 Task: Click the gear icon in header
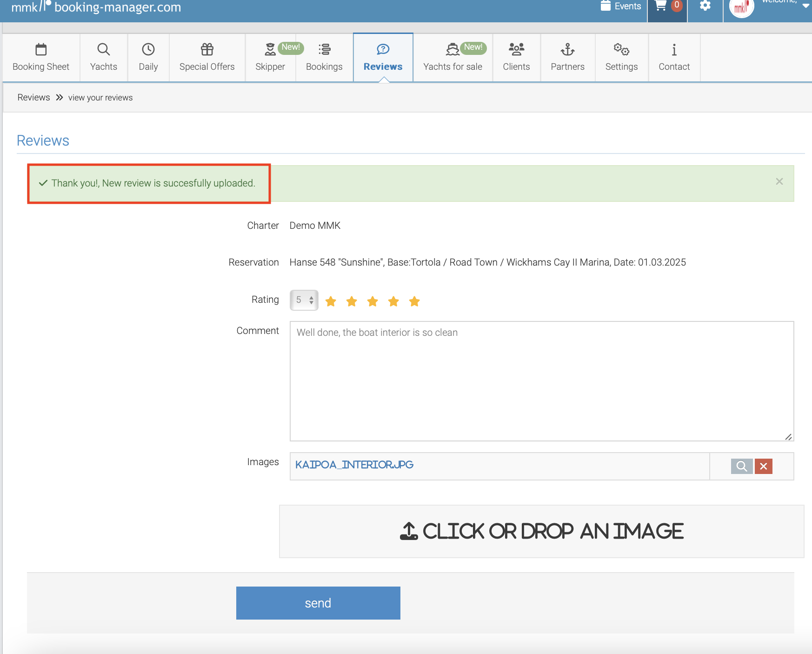[705, 6]
